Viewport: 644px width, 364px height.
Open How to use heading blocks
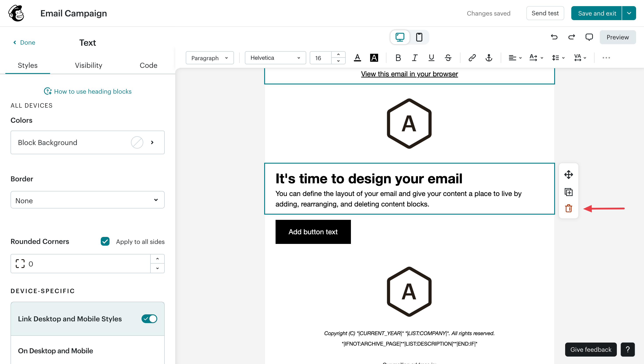pyautogui.click(x=88, y=91)
